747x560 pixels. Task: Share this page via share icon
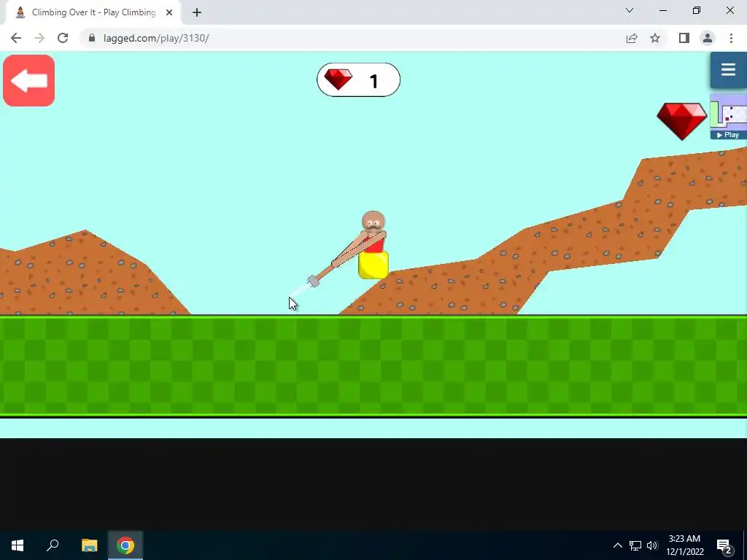coord(632,38)
